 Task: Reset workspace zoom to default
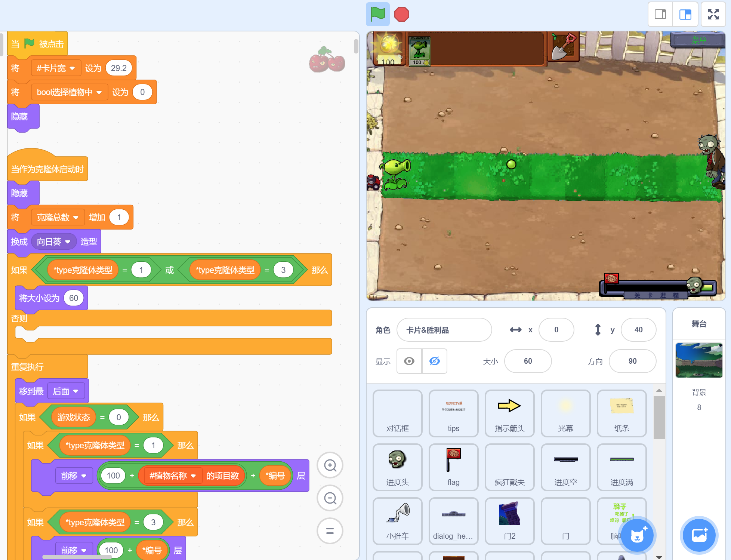(x=330, y=531)
